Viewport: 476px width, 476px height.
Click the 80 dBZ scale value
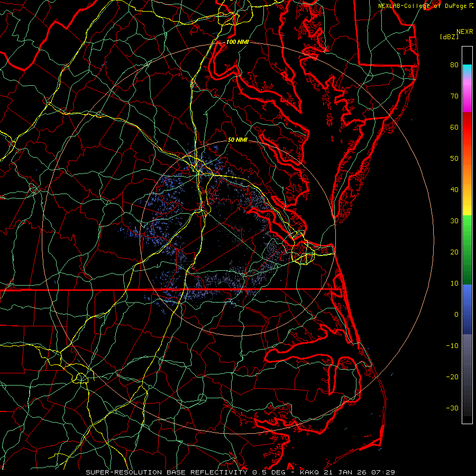pyautogui.click(x=454, y=65)
